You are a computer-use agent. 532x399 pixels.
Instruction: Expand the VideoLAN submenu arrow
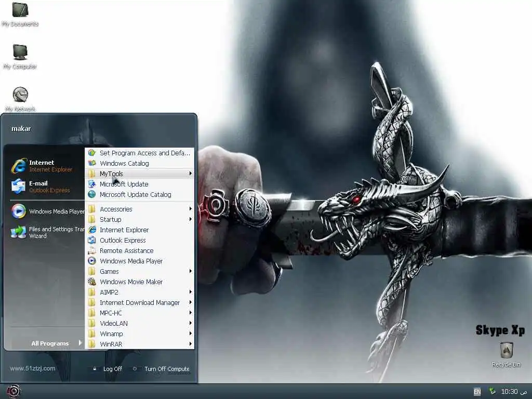[190, 323]
